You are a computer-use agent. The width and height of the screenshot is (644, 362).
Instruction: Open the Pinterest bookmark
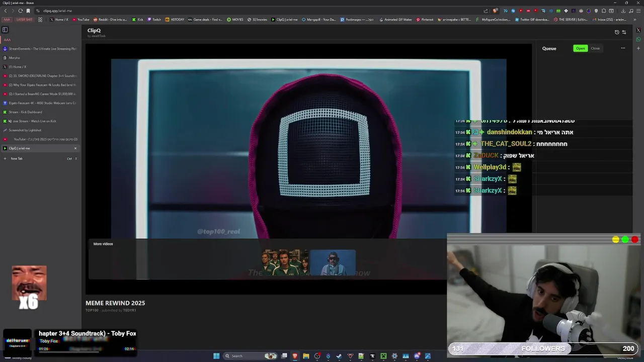click(x=425, y=20)
